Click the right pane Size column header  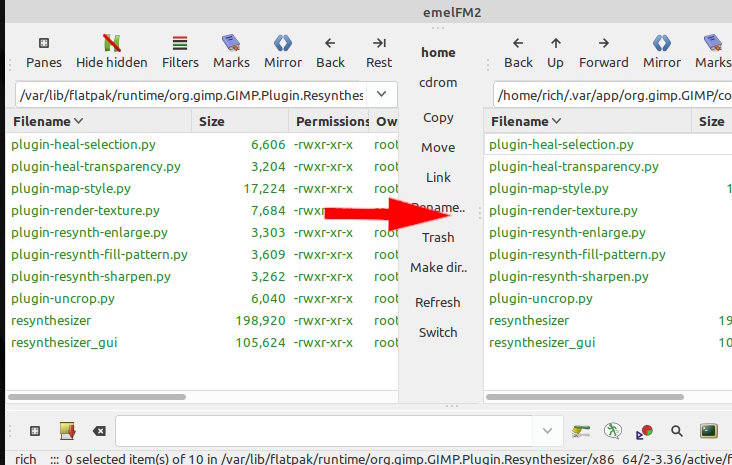pyautogui.click(x=711, y=122)
